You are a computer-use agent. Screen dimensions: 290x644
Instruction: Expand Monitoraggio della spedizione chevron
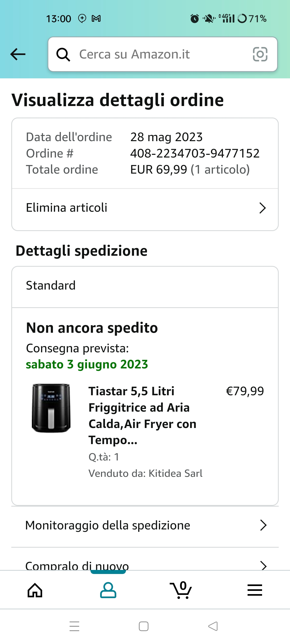263,525
